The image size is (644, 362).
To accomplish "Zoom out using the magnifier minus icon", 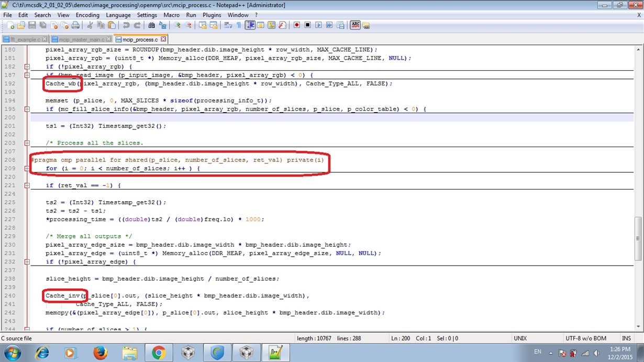I will pyautogui.click(x=187, y=25).
